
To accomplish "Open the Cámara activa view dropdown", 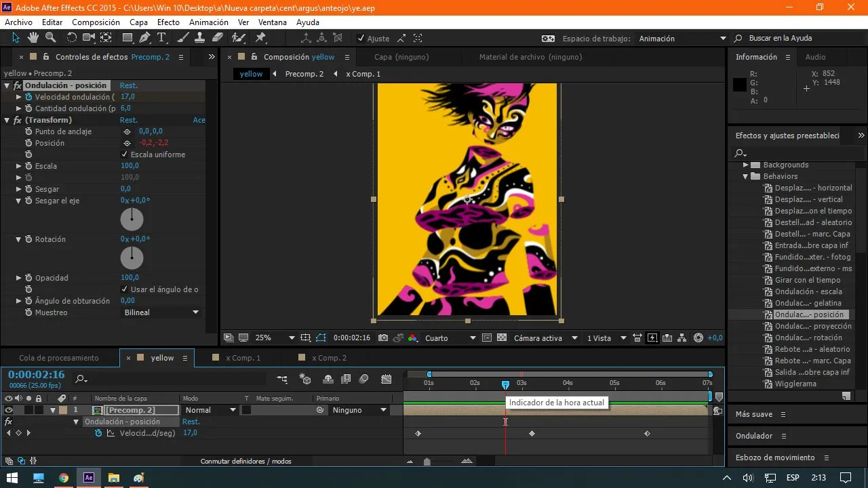I will pos(546,338).
